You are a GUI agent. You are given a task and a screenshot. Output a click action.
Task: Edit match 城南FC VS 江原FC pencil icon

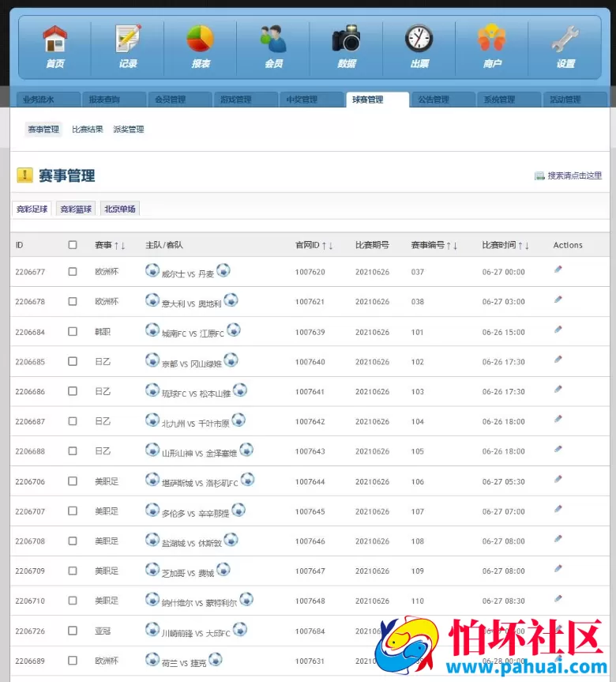pyautogui.click(x=558, y=330)
